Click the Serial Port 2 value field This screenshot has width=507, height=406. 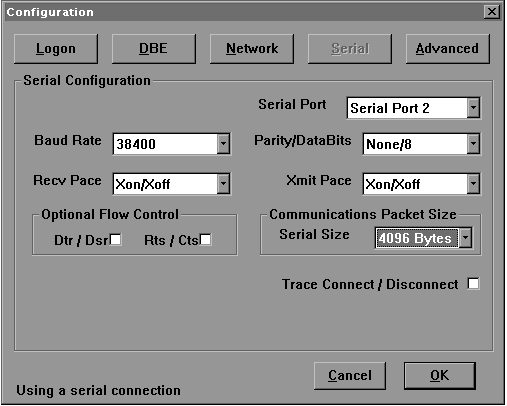click(407, 108)
